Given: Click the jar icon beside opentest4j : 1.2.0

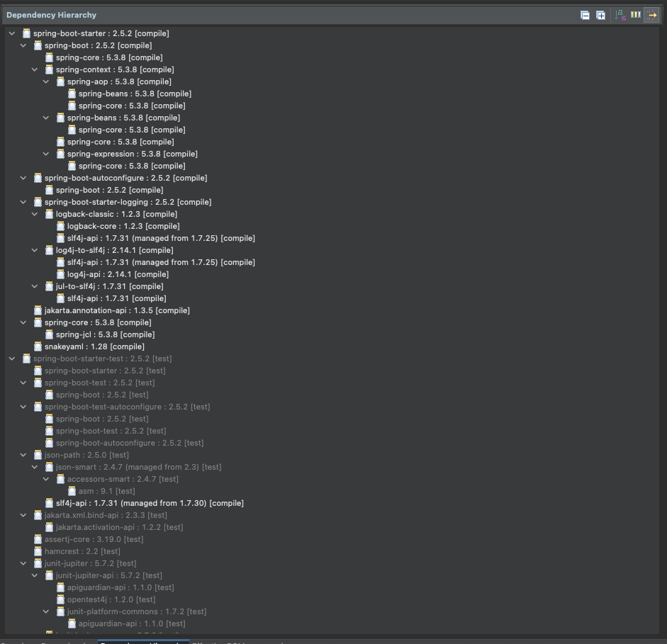Looking at the screenshot, I should [61, 600].
